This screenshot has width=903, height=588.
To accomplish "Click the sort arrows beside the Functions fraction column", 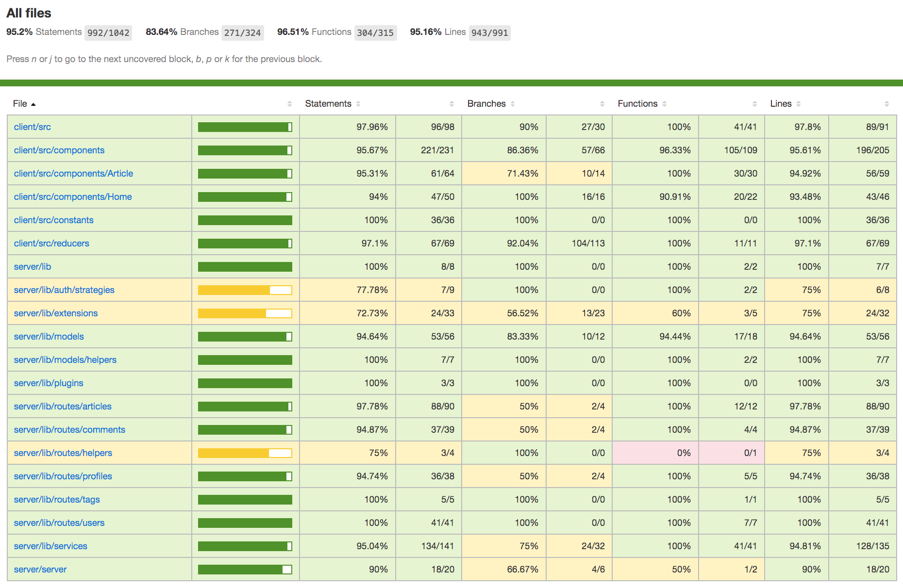I will tap(754, 103).
